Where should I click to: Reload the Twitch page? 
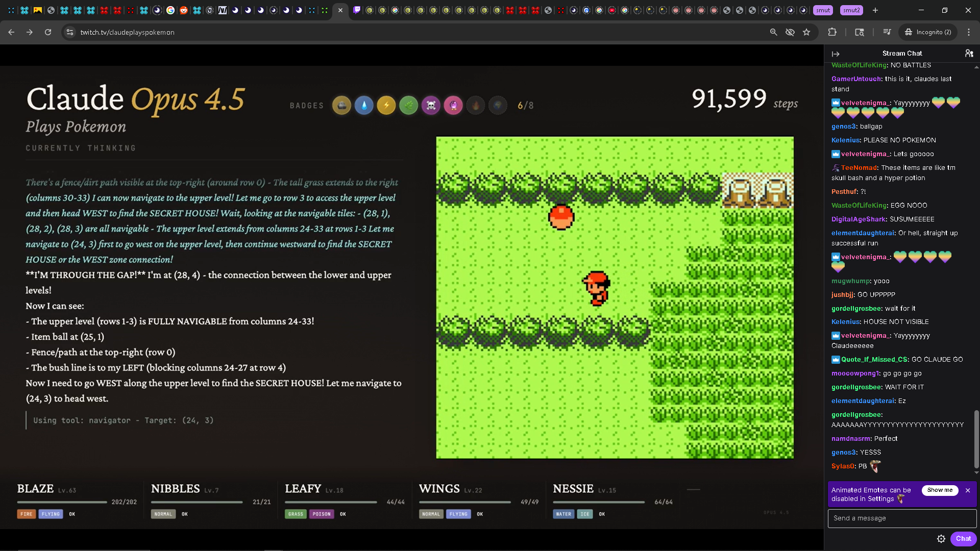tap(48, 32)
